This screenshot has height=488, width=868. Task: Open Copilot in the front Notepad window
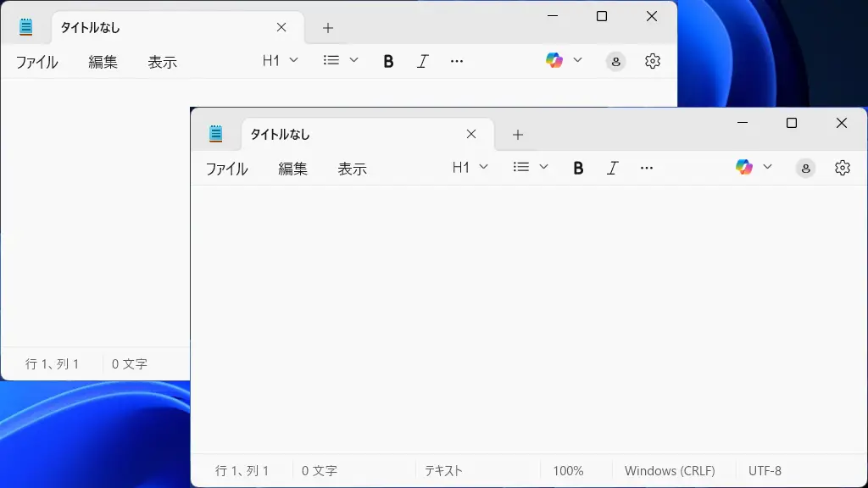tap(744, 167)
